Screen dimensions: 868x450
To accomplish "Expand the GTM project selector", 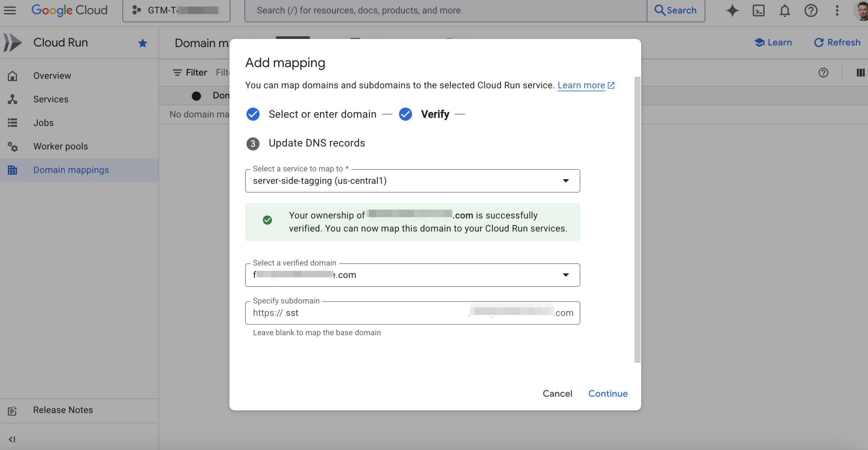I will 176,10.
